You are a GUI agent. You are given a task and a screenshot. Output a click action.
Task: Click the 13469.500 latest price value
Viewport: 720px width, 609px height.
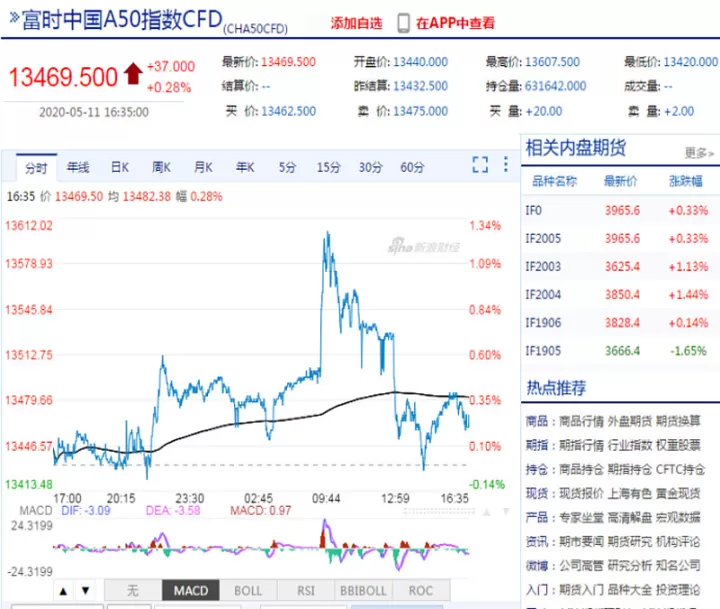coord(288,62)
